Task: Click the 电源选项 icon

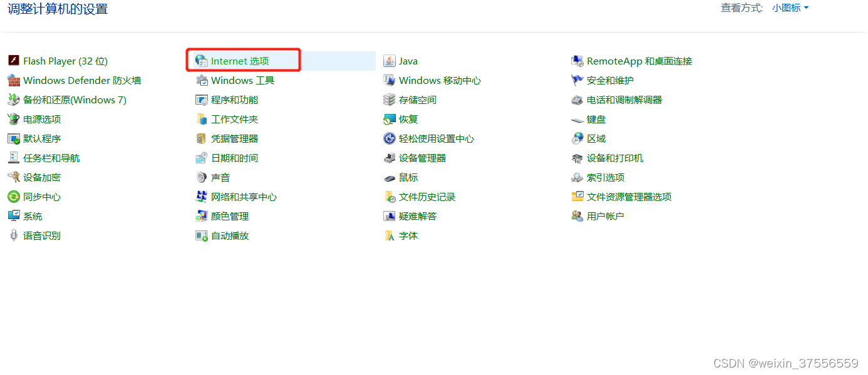Action: [13, 119]
